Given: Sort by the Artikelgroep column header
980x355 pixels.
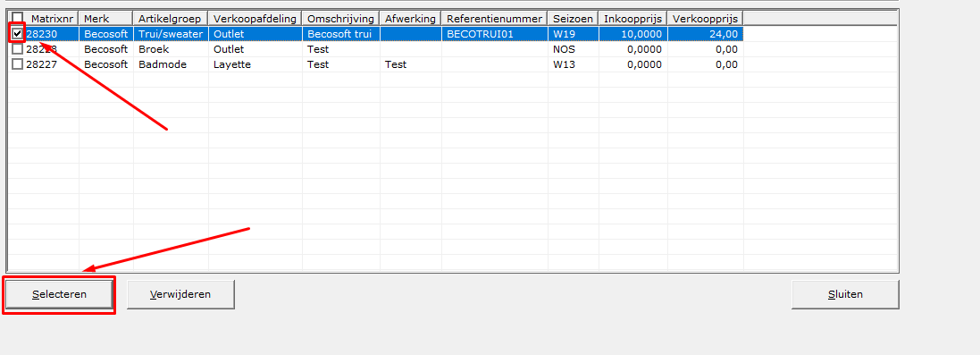Looking at the screenshot, I should [x=171, y=19].
